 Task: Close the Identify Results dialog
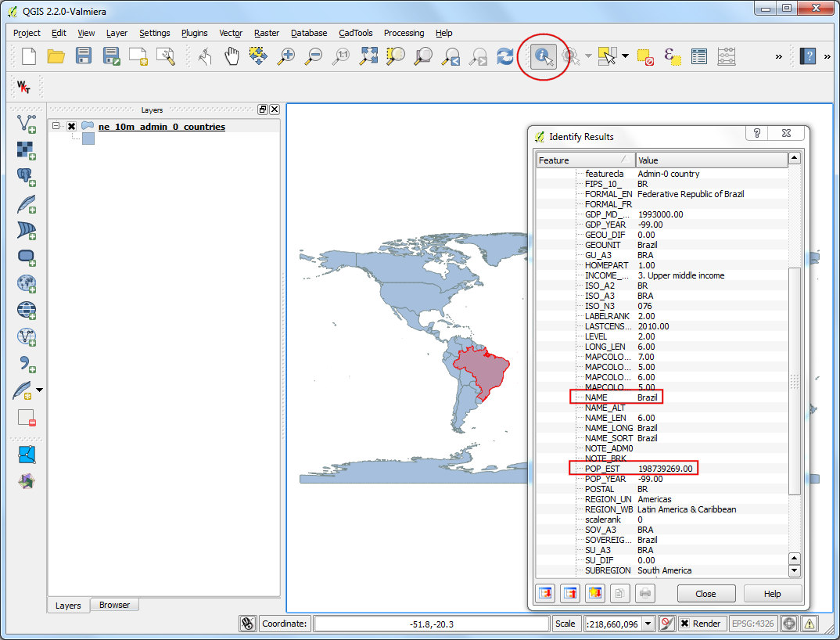705,594
